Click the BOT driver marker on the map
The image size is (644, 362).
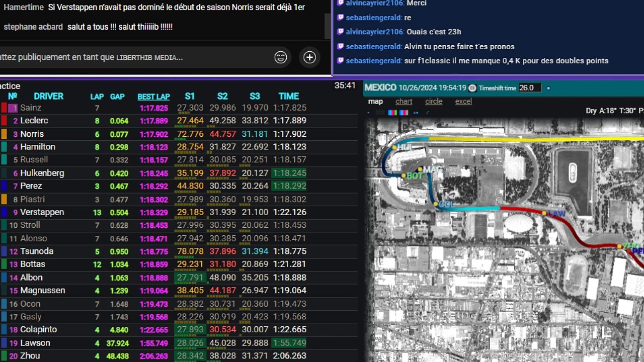(x=403, y=175)
